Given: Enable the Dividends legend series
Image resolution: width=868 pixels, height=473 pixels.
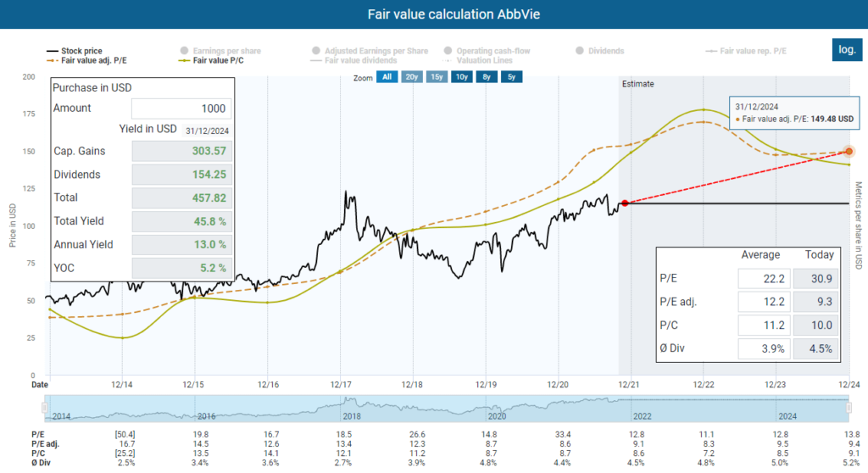Looking at the screenshot, I should [x=599, y=50].
